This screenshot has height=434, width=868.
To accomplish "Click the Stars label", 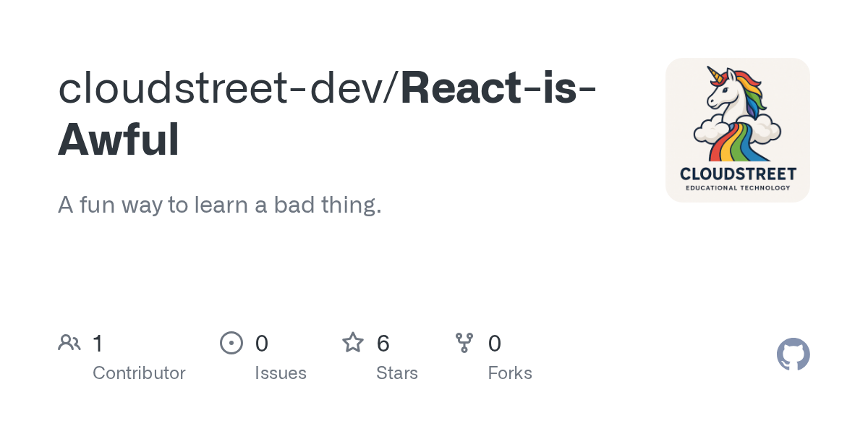I will (x=397, y=373).
